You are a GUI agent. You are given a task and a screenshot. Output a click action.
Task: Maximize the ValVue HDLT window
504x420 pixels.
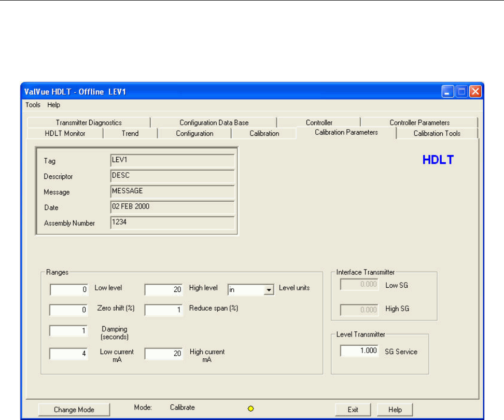tap(461, 92)
